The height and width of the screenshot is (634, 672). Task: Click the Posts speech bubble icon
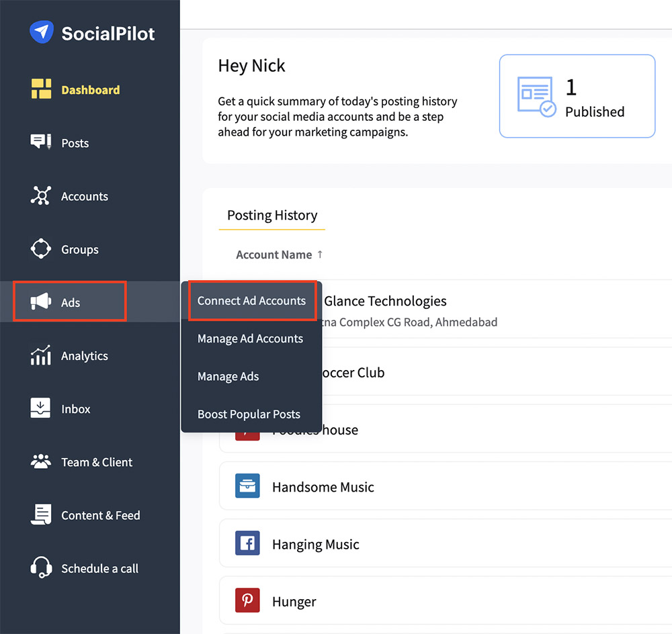click(x=41, y=142)
